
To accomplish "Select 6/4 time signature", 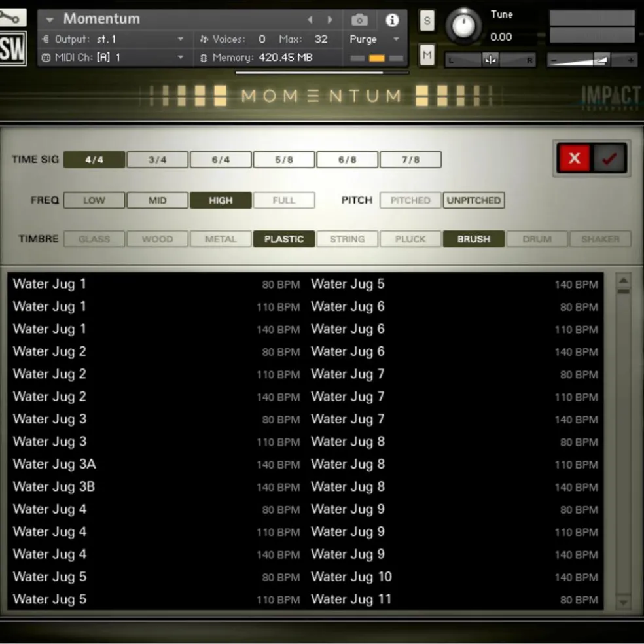I will click(x=221, y=159).
